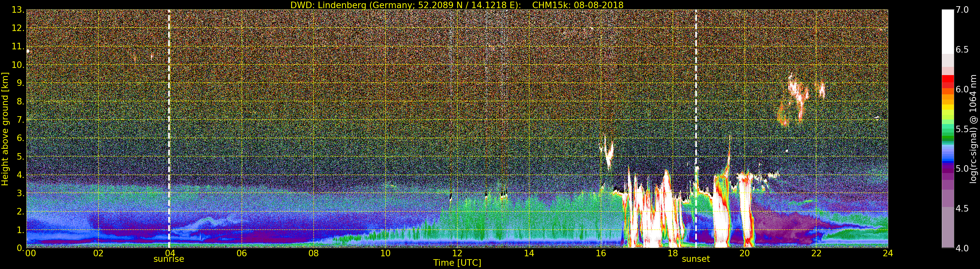Click the 'Time [UTC]' axis label
This screenshot has height=269, width=980.
tap(457, 263)
